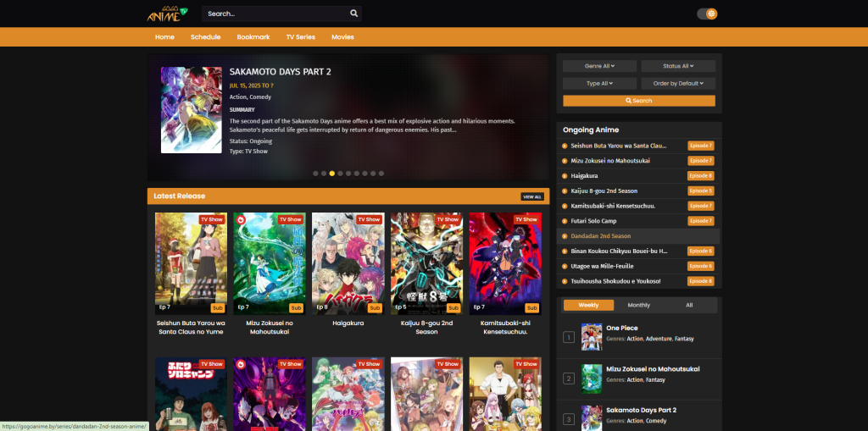Click Episode 5 badge for Kaijuu 8-gou
The image size is (868, 431).
[701, 191]
